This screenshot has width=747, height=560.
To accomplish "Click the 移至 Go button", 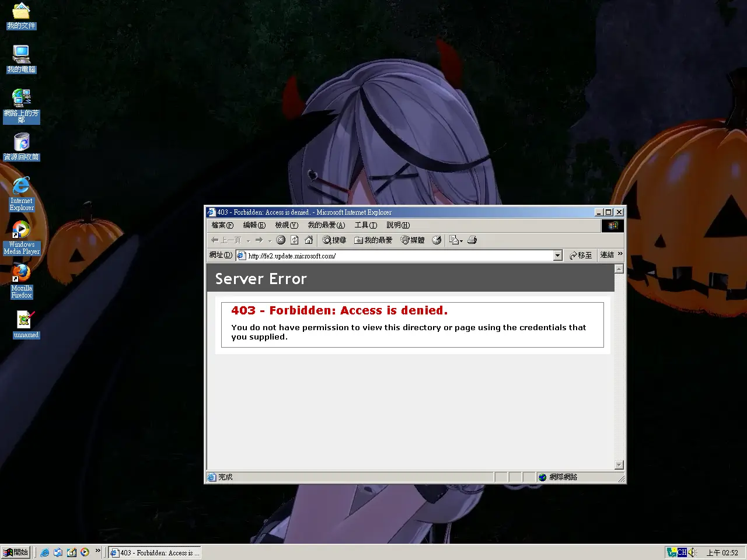I will click(581, 256).
